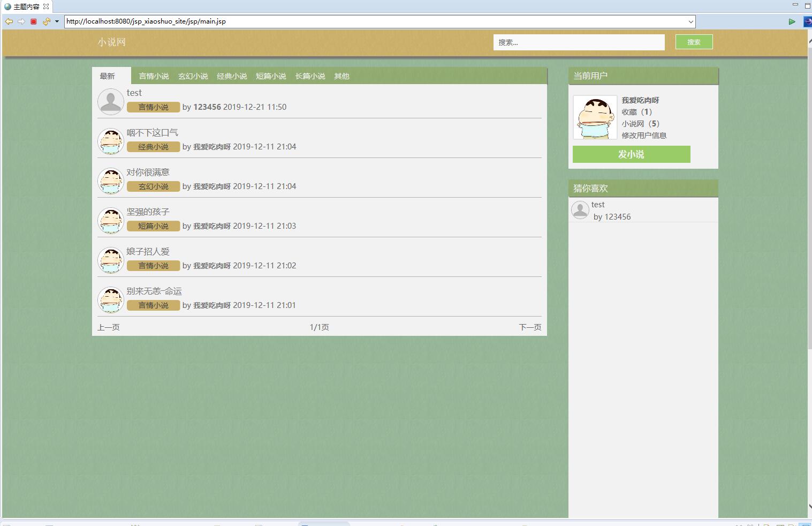This screenshot has height=526, width=812.
Task: Click the green 搜索 button
Action: [694, 42]
